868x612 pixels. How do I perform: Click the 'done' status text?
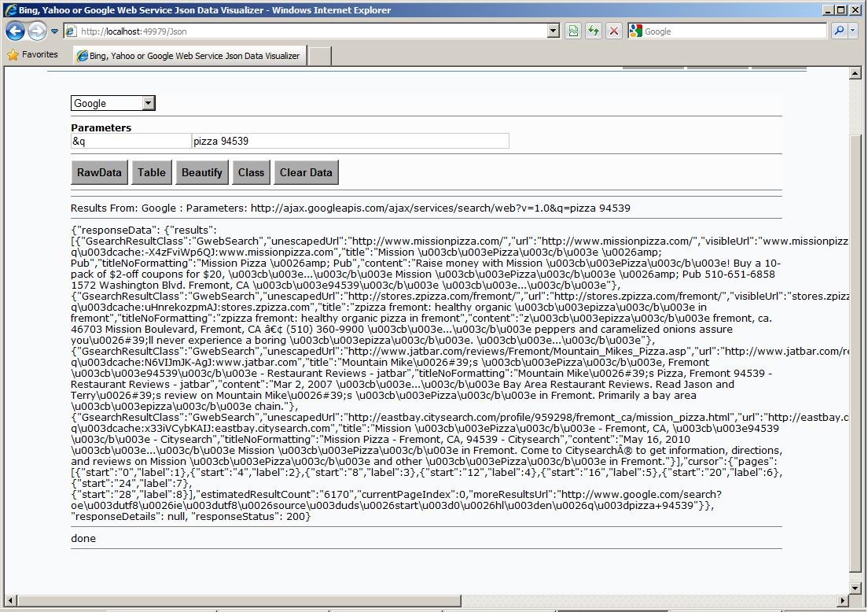pyautogui.click(x=83, y=538)
